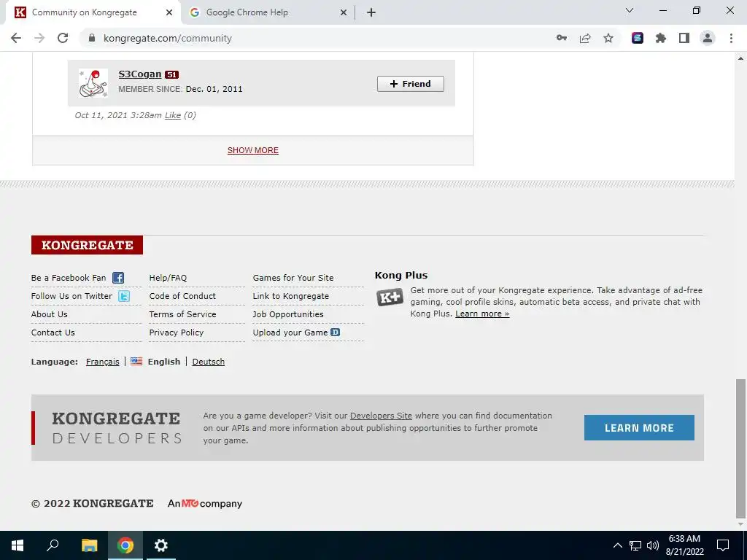The width and height of the screenshot is (747, 560).
Task: Switch to Google Chrome Help tab
Action: (x=268, y=12)
